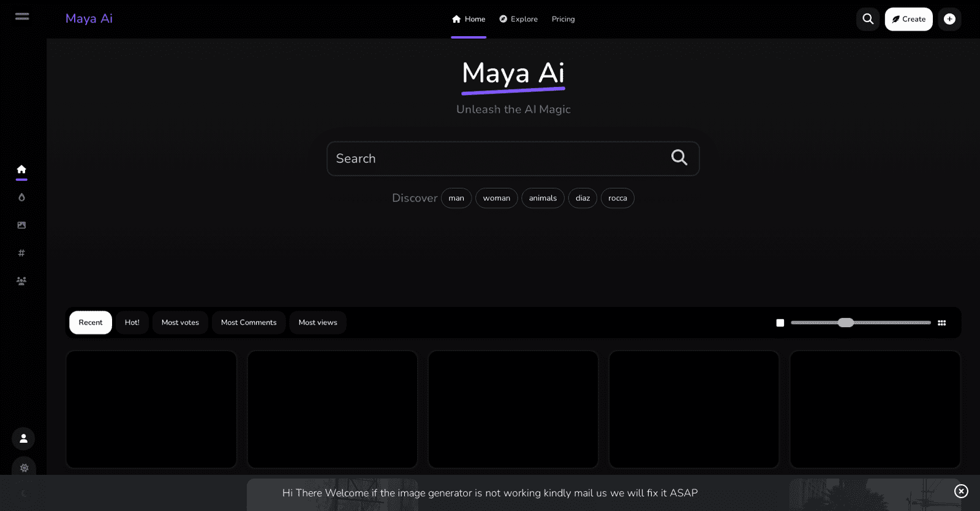Open the Explore nav tab
The width and height of the screenshot is (980, 511).
518,19
